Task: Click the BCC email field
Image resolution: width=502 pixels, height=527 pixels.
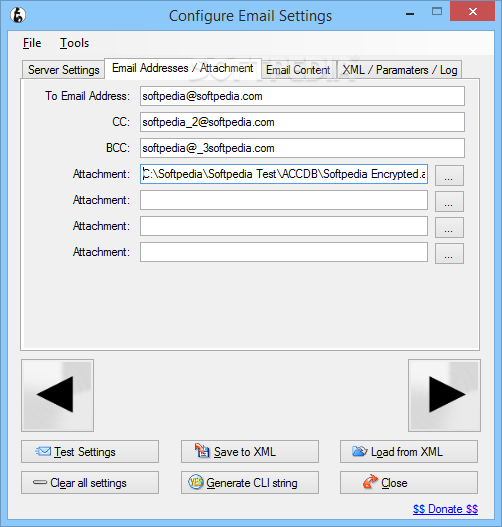Action: pyautogui.click(x=302, y=148)
